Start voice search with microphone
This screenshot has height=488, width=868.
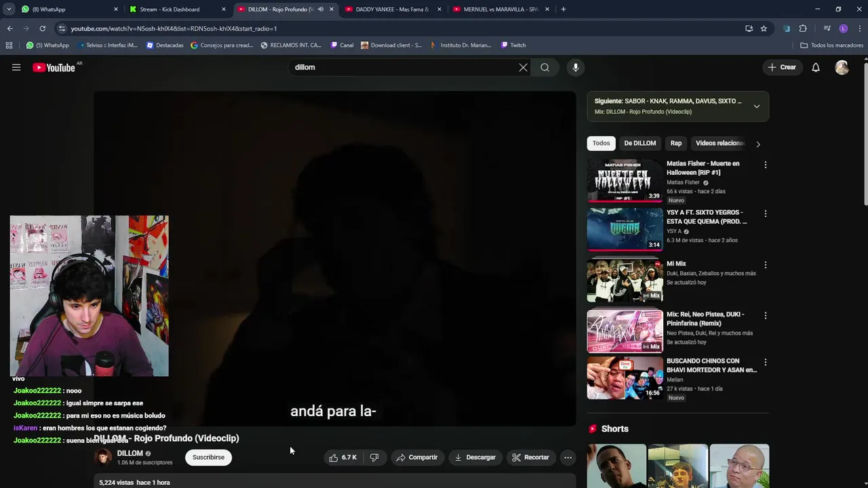click(x=575, y=67)
